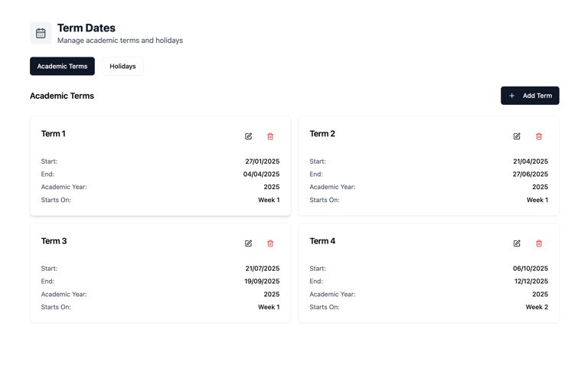Viewport: 588px width, 388px height.
Task: Delete Term 4 using trash icon
Action: [539, 243]
